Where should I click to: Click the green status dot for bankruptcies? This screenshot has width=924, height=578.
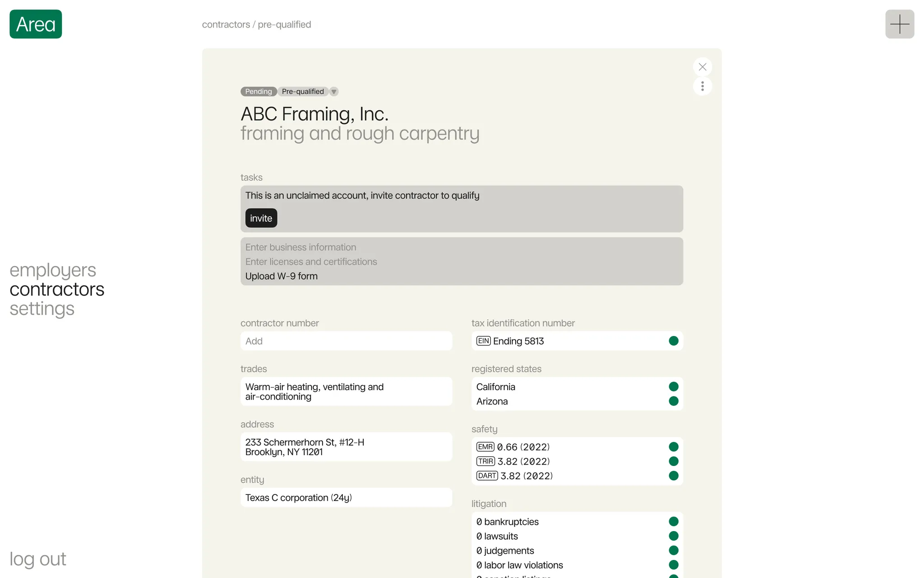click(x=674, y=522)
